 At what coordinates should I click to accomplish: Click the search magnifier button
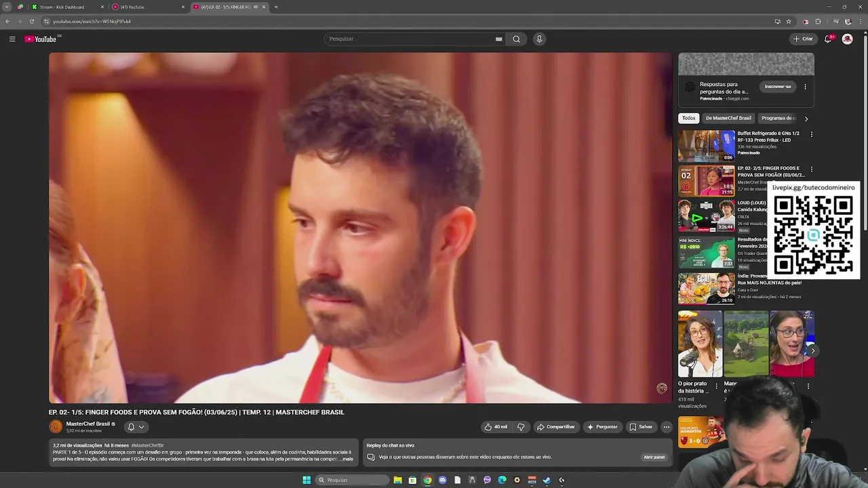coord(516,39)
